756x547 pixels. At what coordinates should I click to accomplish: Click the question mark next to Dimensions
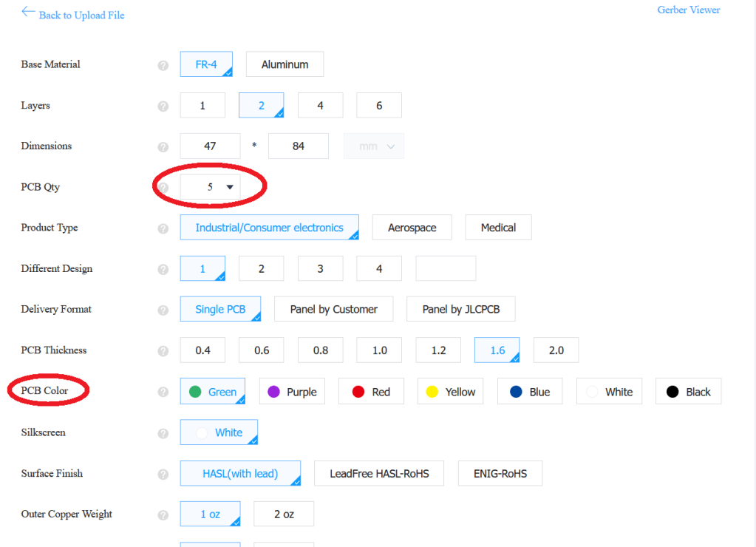tap(163, 147)
